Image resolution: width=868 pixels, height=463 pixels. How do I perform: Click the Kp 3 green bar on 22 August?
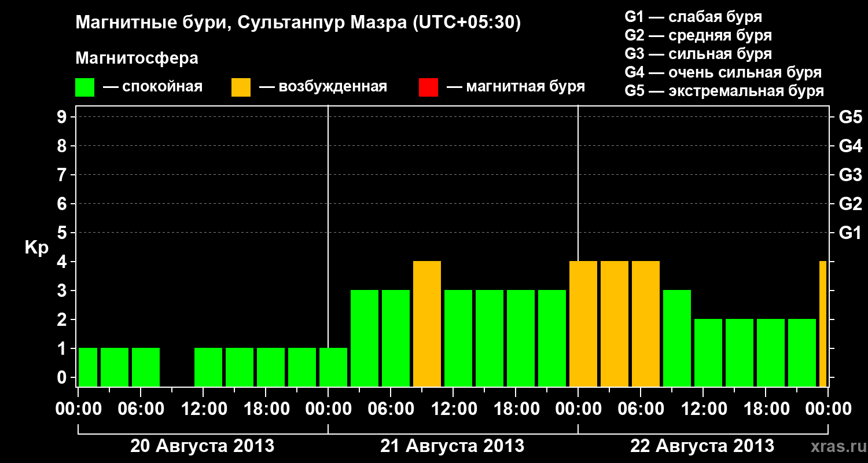click(x=677, y=338)
